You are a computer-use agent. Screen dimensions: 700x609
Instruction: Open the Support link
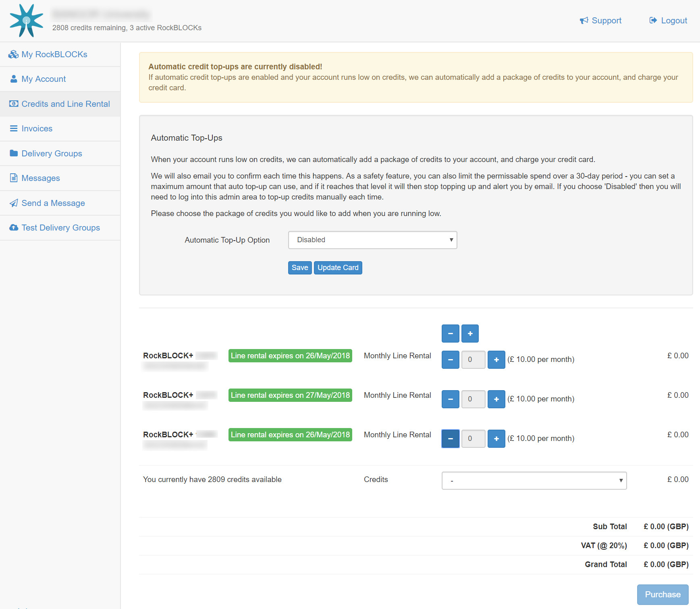[x=600, y=21]
